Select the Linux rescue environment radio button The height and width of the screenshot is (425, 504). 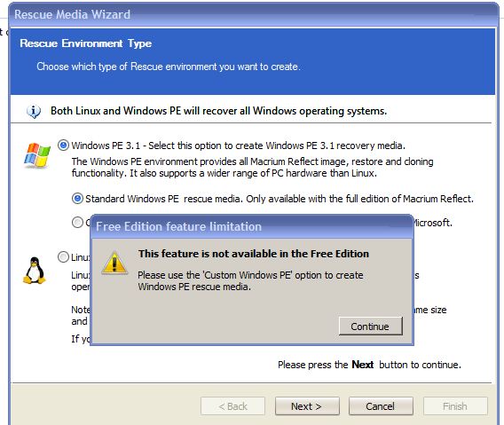pos(63,257)
